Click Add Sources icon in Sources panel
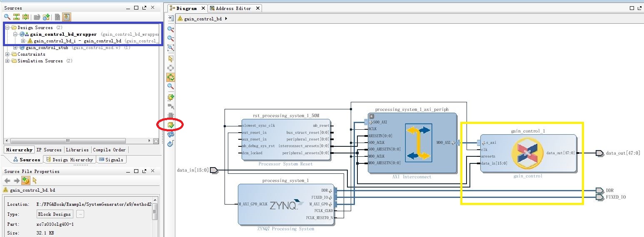The height and width of the screenshot is (237, 644). point(46,17)
